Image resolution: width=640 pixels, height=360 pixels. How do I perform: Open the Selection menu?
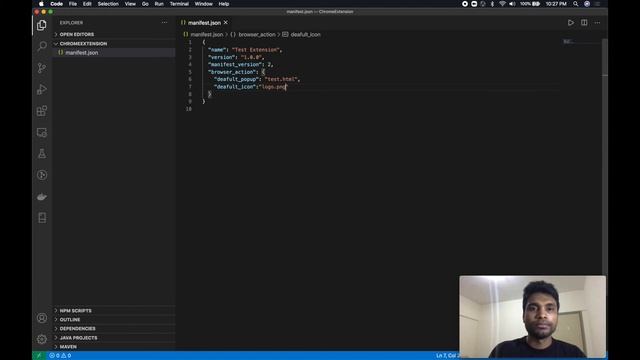click(108, 4)
